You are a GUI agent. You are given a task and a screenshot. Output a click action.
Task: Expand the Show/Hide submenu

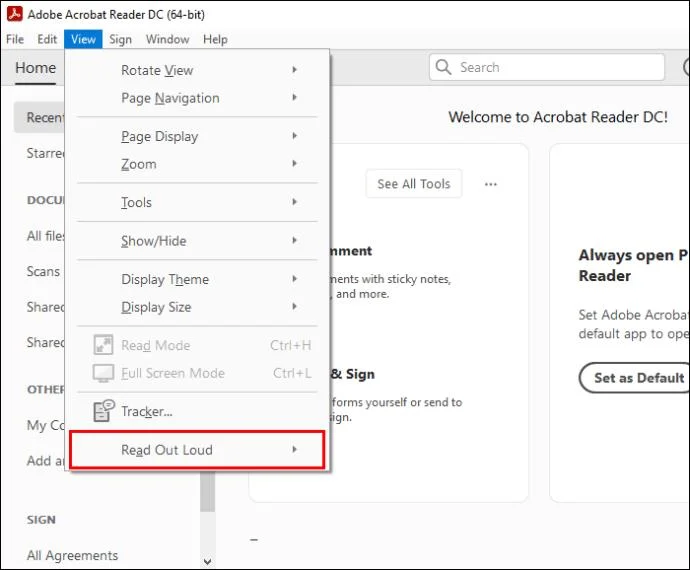[197, 241]
